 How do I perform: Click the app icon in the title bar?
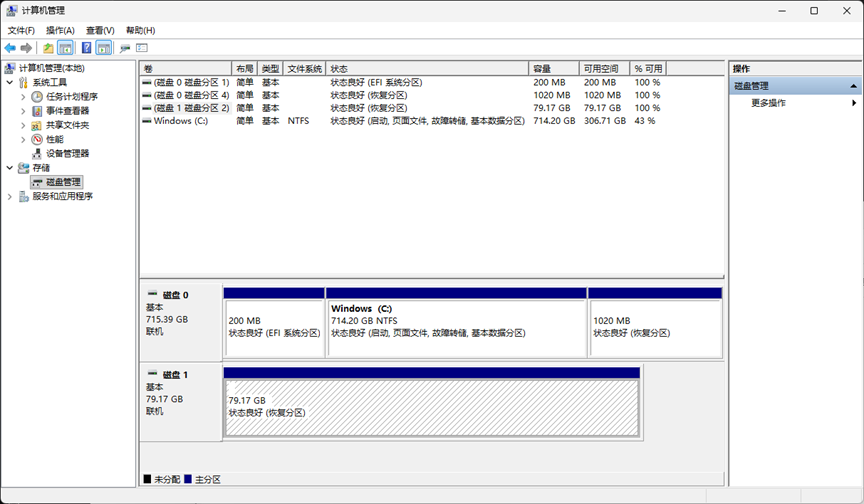point(12,10)
